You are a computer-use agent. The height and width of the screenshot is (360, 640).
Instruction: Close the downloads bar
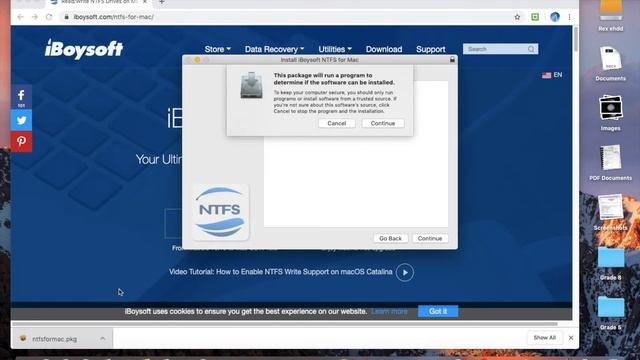571,338
